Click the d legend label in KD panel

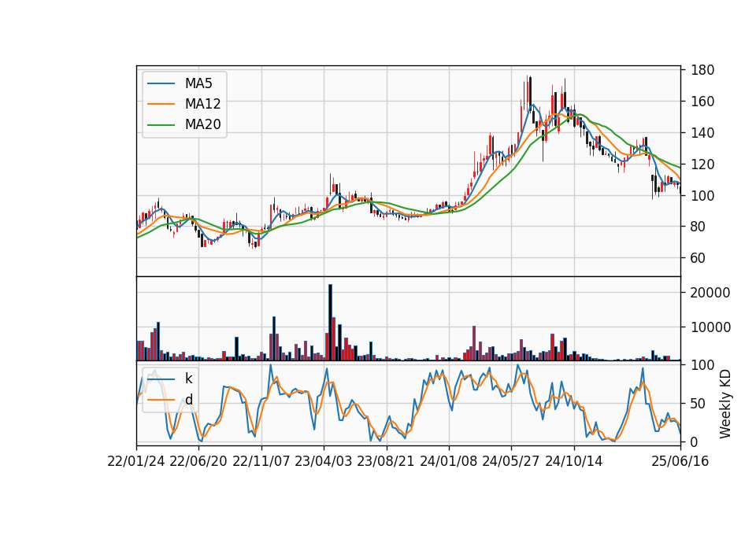pyautogui.click(x=188, y=400)
